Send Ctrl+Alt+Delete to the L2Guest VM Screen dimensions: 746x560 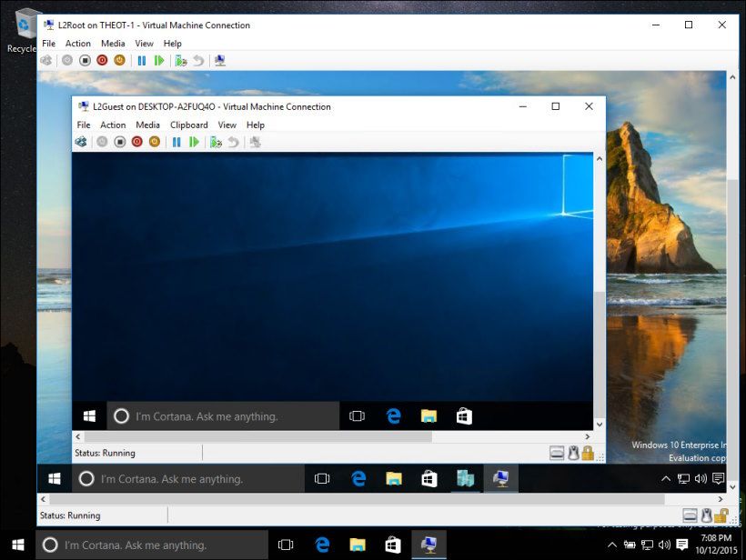pyautogui.click(x=80, y=142)
